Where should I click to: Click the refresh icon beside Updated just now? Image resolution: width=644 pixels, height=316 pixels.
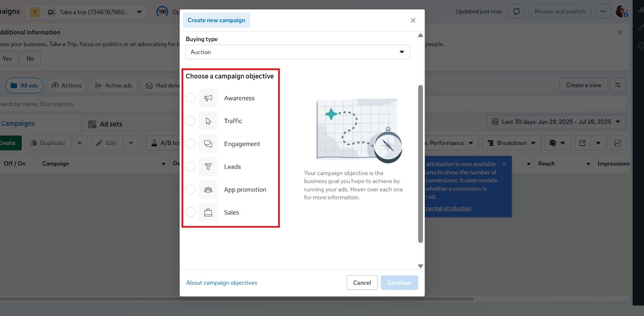click(x=516, y=11)
